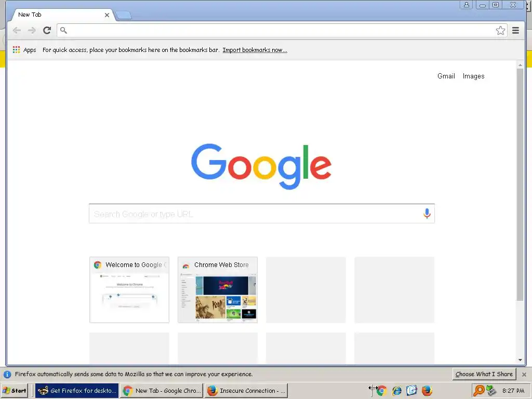Reload the current page
The height and width of the screenshot is (399, 532).
47,31
